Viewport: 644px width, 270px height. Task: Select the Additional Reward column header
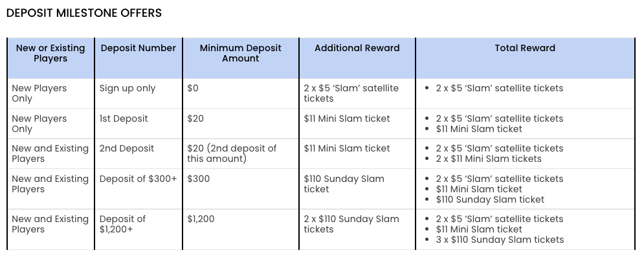[x=357, y=48]
